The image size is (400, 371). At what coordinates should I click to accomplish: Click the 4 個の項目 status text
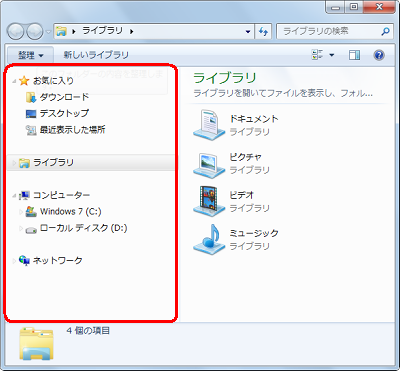tap(88, 331)
